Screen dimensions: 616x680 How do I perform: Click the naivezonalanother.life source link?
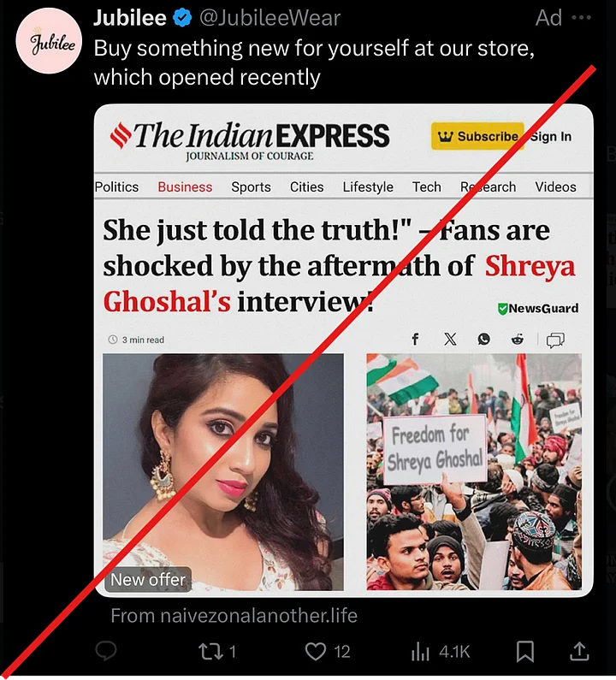tap(234, 616)
